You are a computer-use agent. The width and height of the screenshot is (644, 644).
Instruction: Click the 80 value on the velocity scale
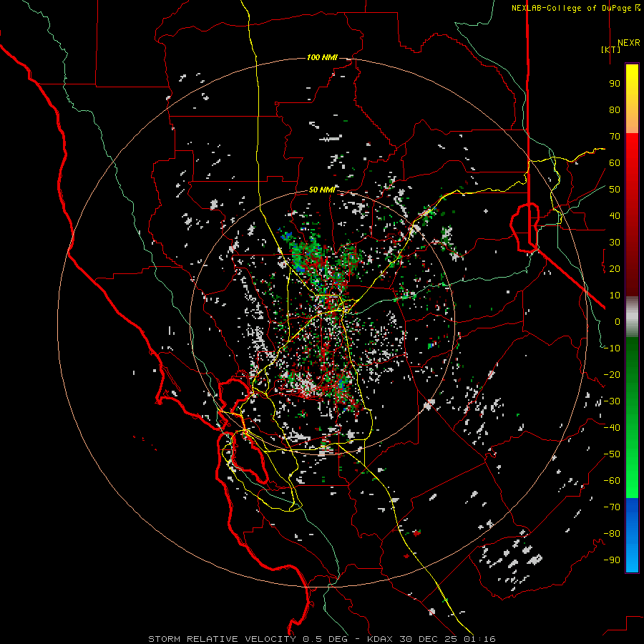615,110
